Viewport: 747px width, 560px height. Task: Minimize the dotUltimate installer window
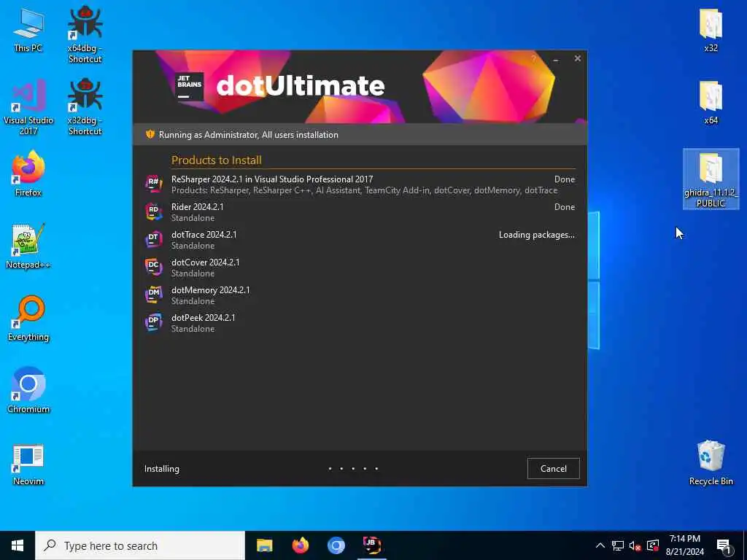tap(555, 59)
